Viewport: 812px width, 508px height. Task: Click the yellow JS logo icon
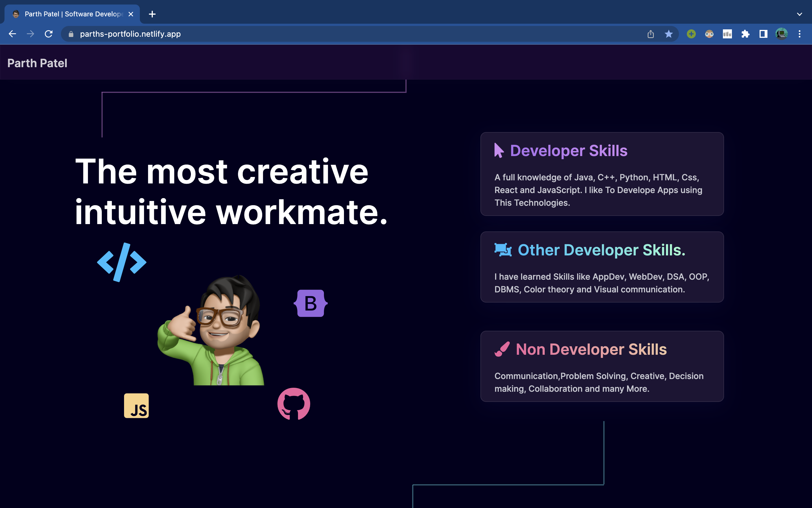click(136, 406)
